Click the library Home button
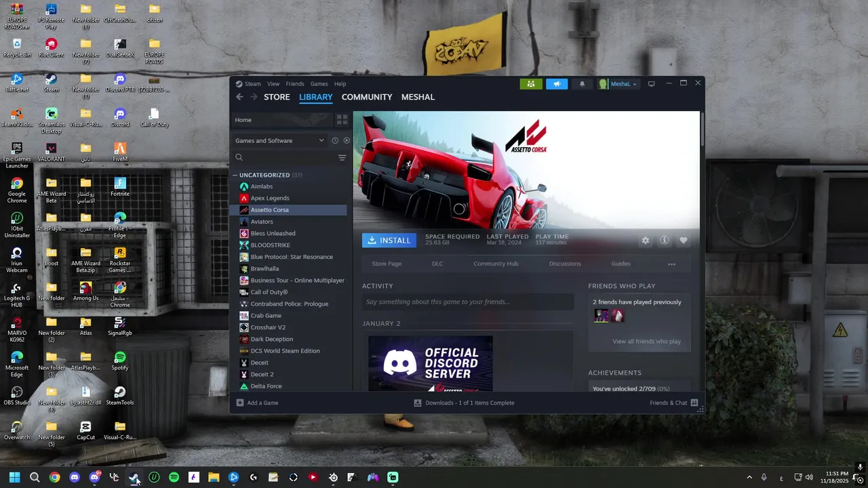The width and height of the screenshot is (868, 488). pyautogui.click(x=283, y=120)
